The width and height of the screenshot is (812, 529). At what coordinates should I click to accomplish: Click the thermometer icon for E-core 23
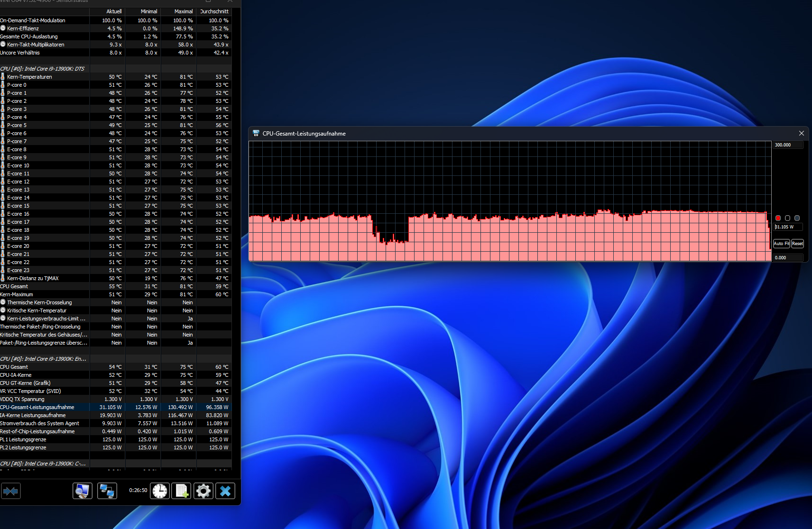3,270
